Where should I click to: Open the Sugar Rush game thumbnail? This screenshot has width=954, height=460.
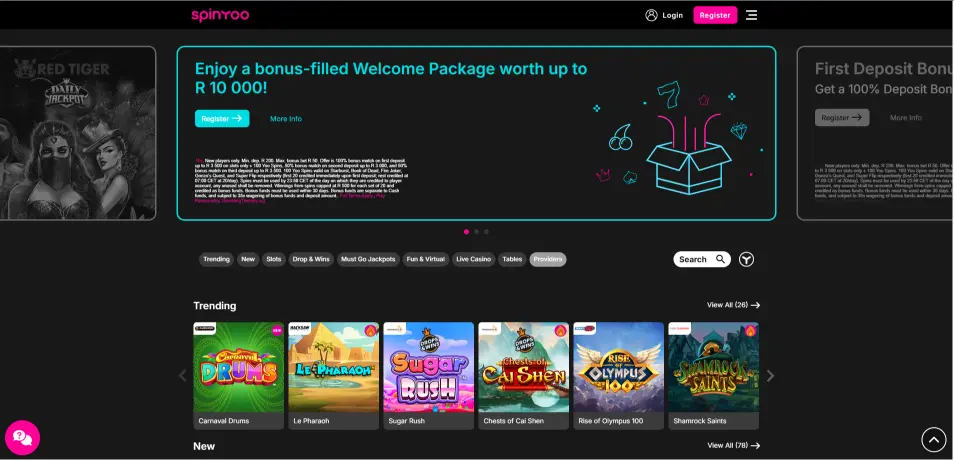point(428,375)
